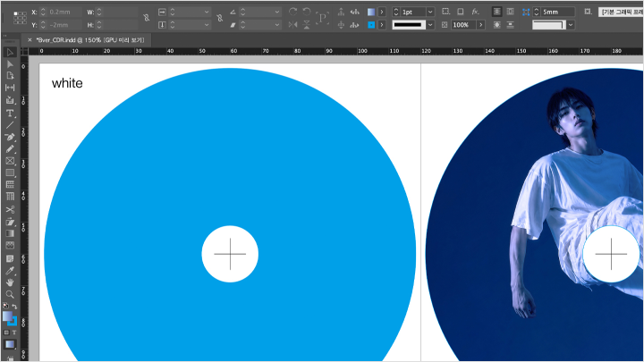The image size is (644, 362).
Task: Open the fx effects icon
Action: [475, 12]
